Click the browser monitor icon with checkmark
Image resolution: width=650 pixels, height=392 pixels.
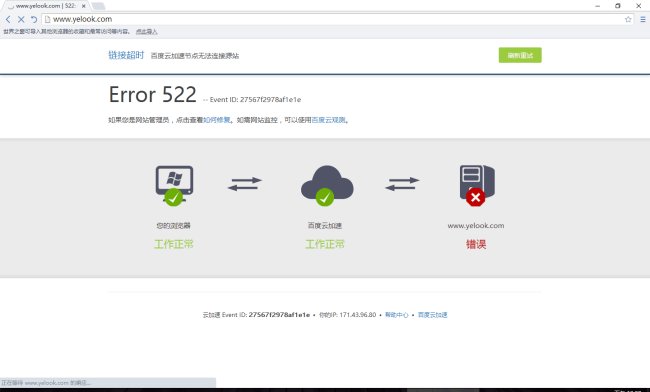(x=174, y=185)
